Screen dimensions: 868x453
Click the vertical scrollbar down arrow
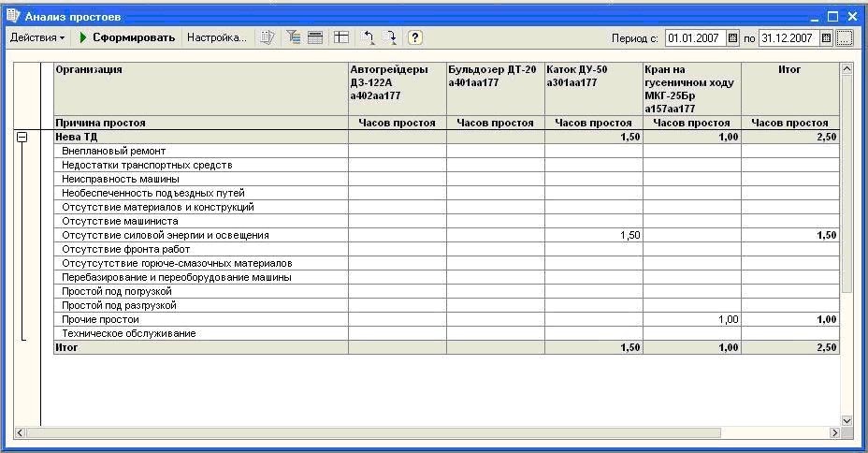[846, 421]
